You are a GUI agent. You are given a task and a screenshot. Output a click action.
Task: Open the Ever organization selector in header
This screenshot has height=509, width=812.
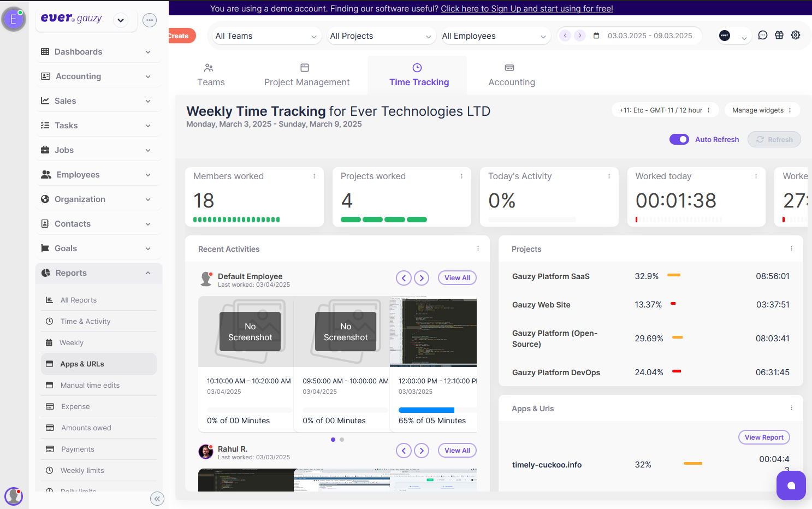[x=733, y=36]
